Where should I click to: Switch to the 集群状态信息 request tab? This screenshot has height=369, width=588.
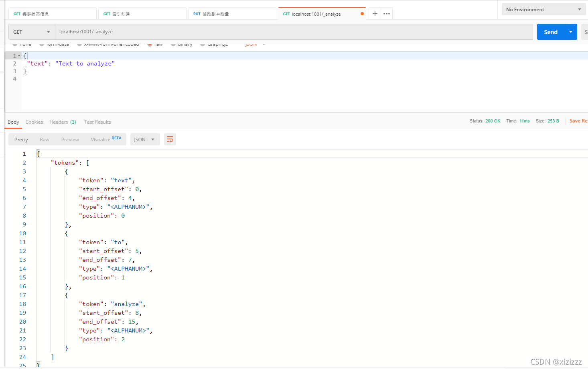pos(53,14)
